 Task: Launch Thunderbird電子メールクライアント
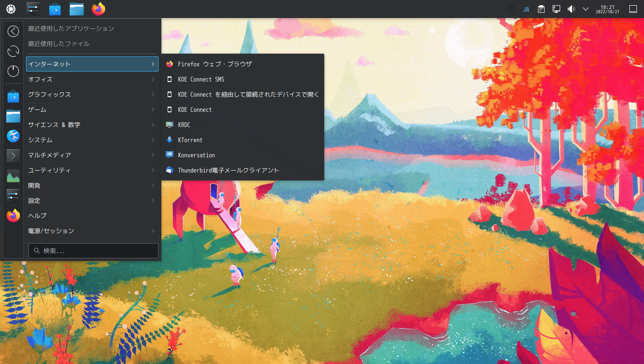(x=242, y=170)
